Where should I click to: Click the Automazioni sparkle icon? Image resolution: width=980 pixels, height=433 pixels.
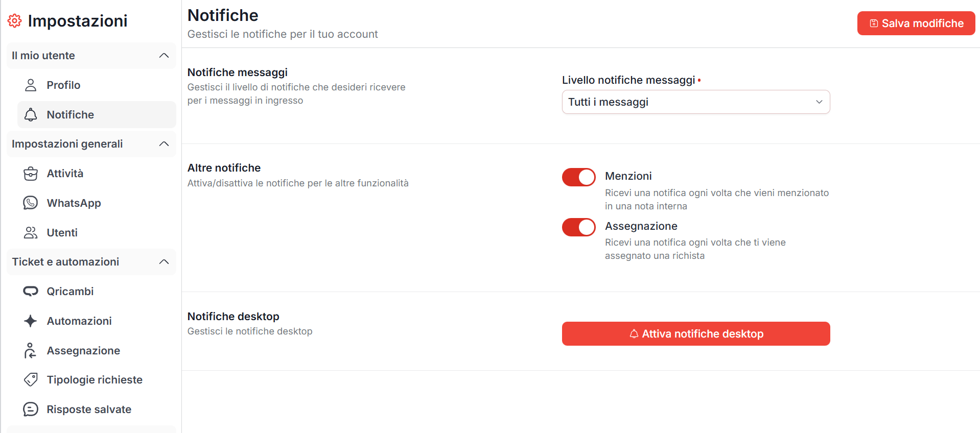click(x=31, y=321)
